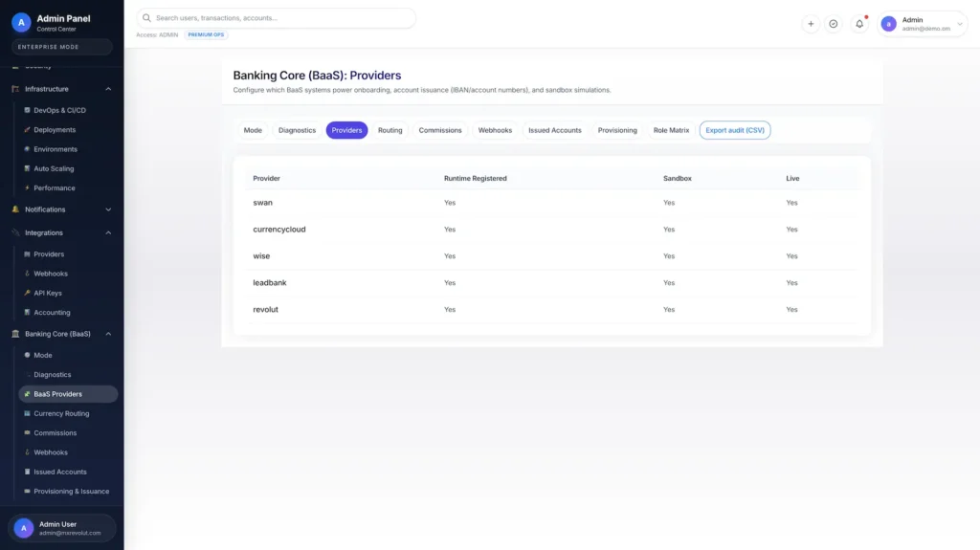980x550 pixels.
Task: Open the Webhooks tab
Action: pos(495,130)
